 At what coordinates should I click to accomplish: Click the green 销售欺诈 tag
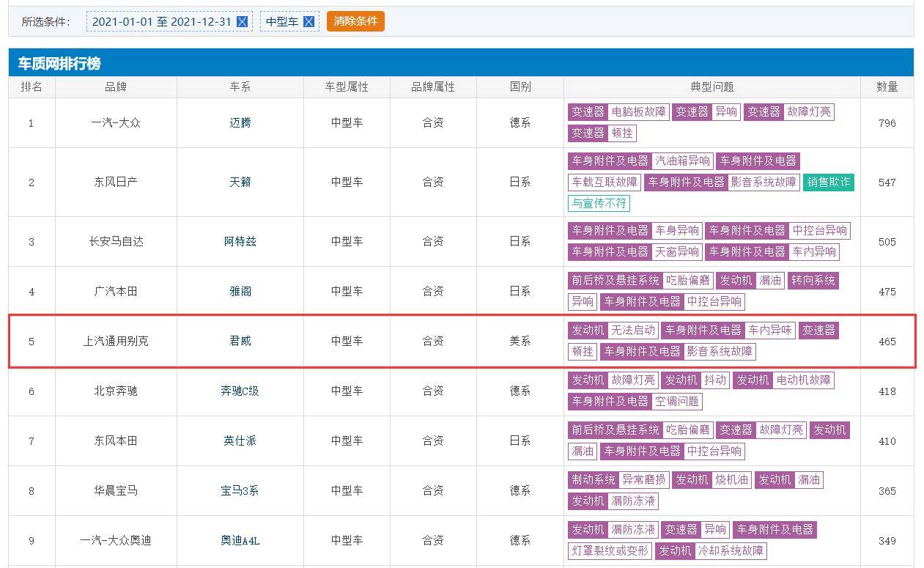coord(828,182)
